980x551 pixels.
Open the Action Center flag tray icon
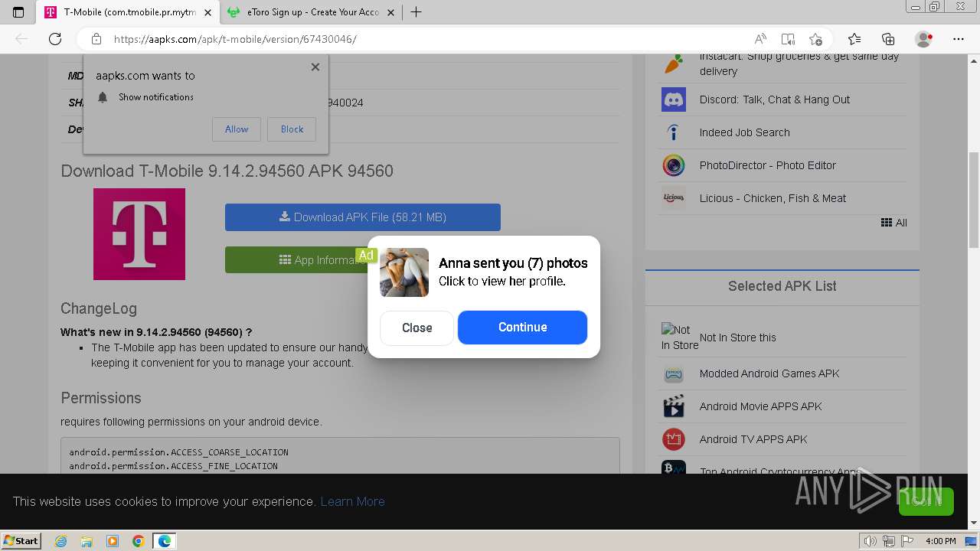coord(907,541)
